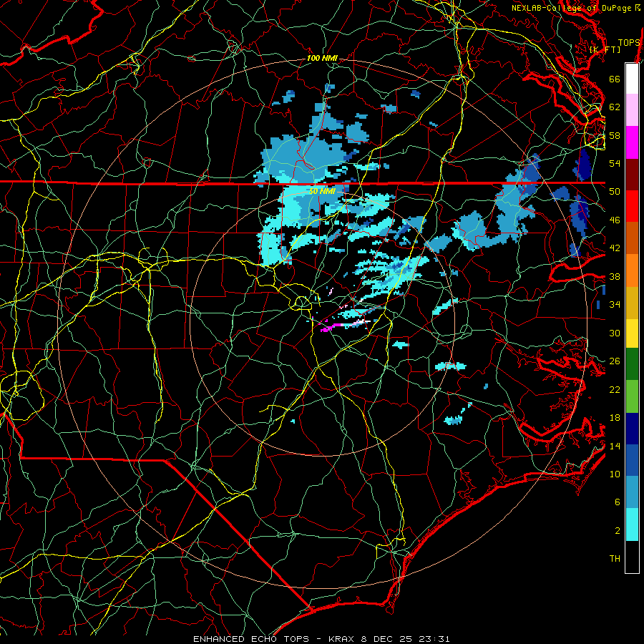The image size is (644, 644).
Task: Select the legend label "6"
Action: coord(618,502)
